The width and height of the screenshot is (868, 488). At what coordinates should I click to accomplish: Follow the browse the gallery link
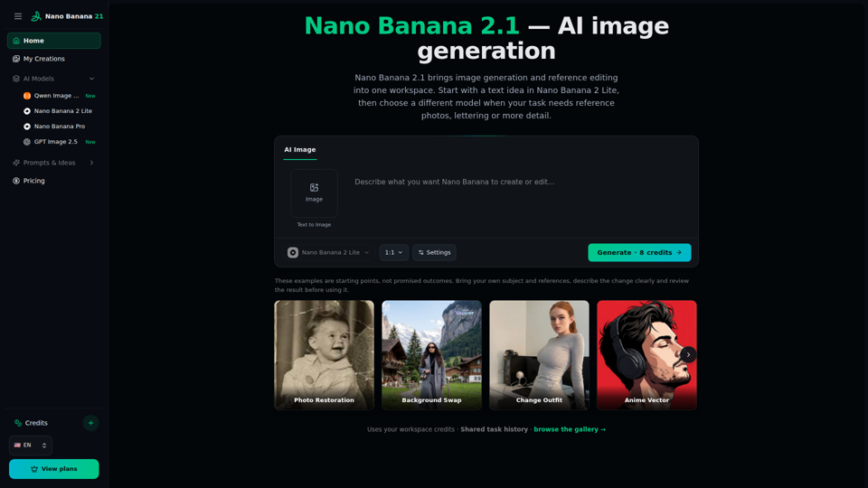tap(570, 429)
